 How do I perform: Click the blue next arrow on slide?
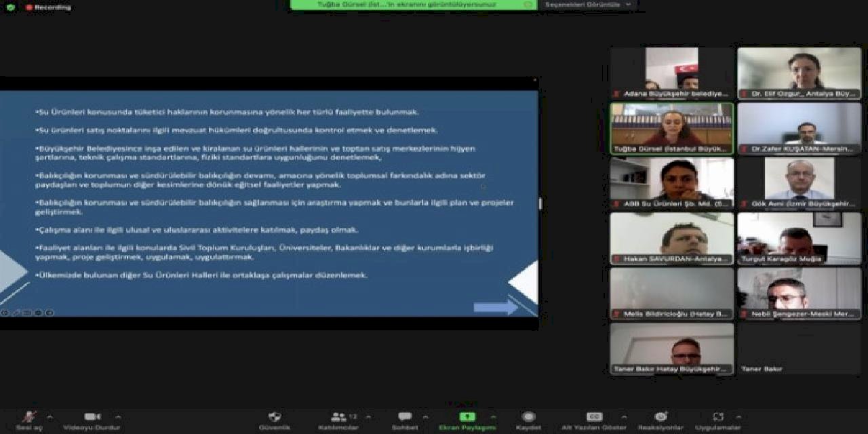(495, 307)
